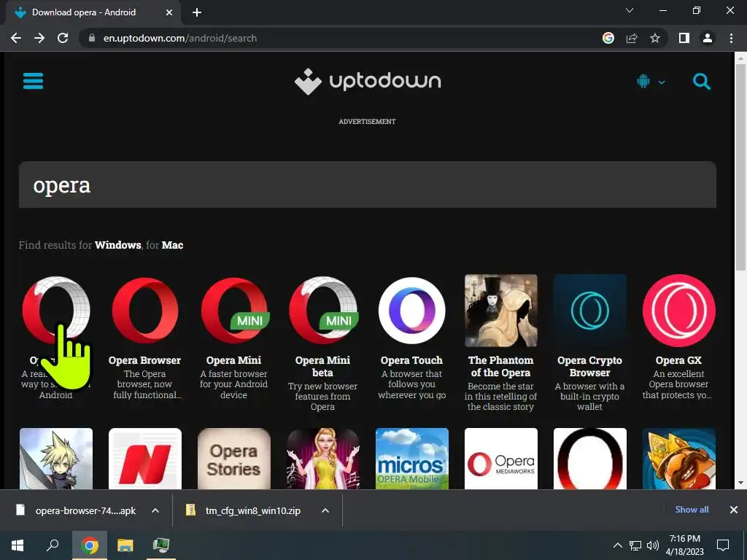Go back in browser history
Screen dimensions: 747x560
tap(16, 38)
